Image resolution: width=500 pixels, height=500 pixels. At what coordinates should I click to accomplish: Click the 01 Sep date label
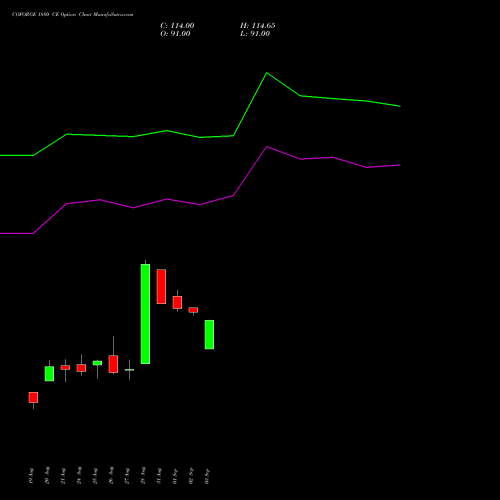click(175, 476)
